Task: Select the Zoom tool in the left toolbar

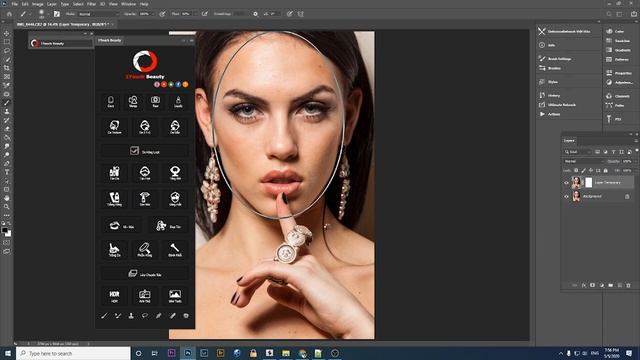Action: coord(7,207)
